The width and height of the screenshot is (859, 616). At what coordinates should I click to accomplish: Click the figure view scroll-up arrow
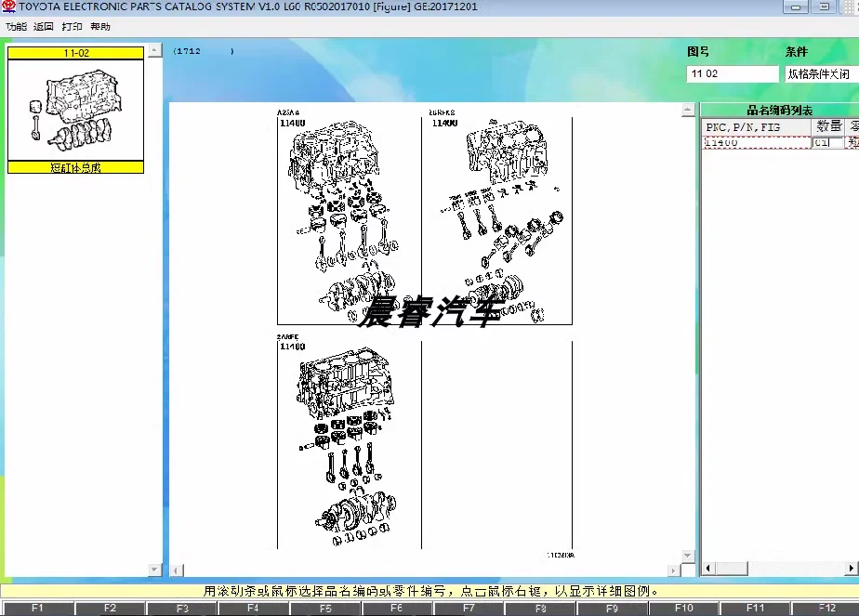point(688,110)
